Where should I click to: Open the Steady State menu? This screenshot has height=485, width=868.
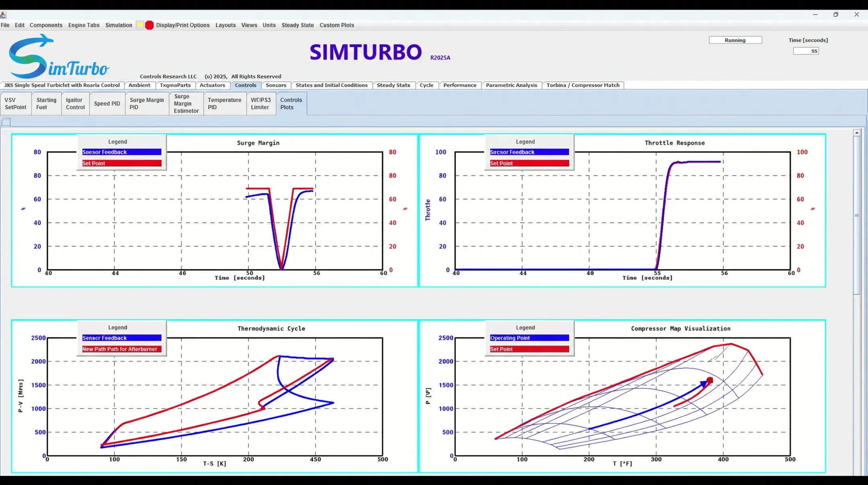[x=298, y=25]
